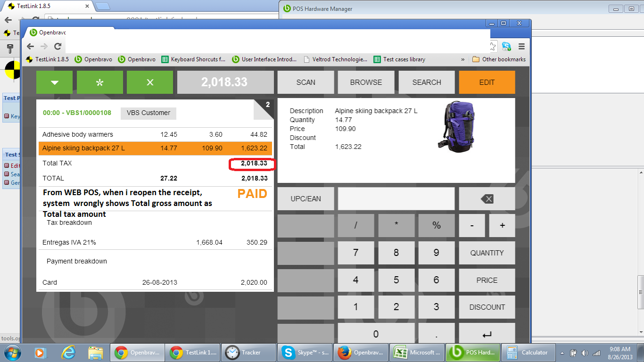The image size is (644, 362).
Task: Switch to Microsoft Excel taskbar item
Action: coord(416,353)
